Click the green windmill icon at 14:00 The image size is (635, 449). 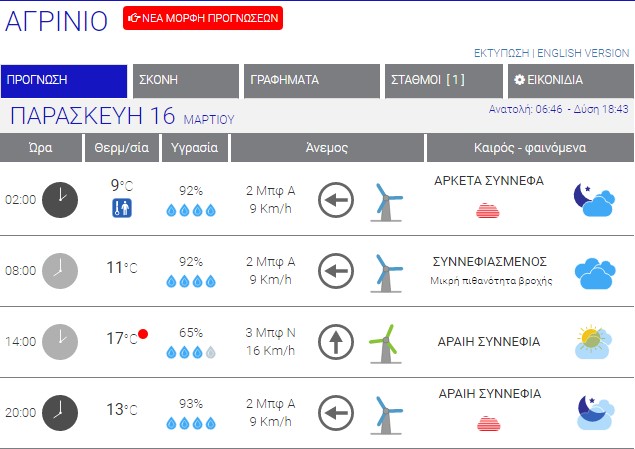[383, 342]
